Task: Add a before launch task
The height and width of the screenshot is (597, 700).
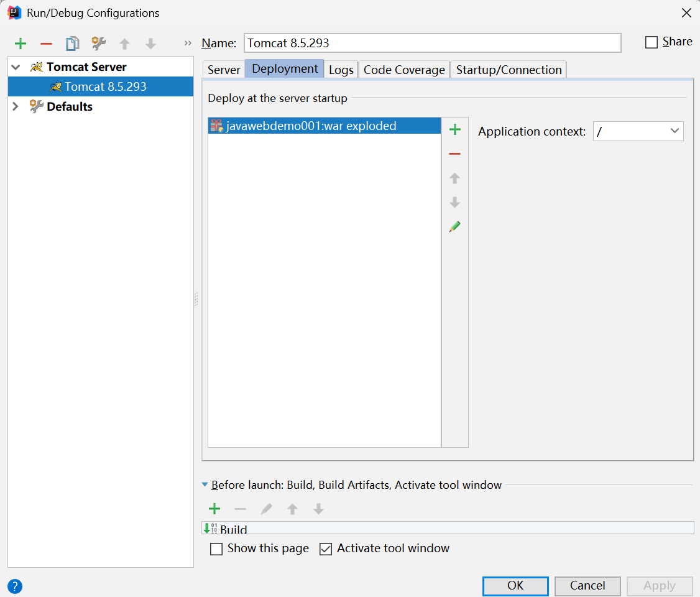Action: pyautogui.click(x=214, y=509)
